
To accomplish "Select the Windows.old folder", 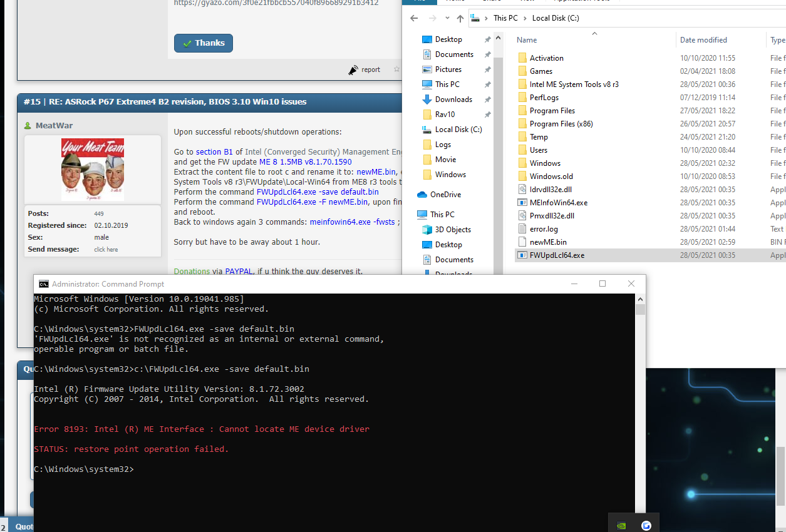I will point(551,176).
